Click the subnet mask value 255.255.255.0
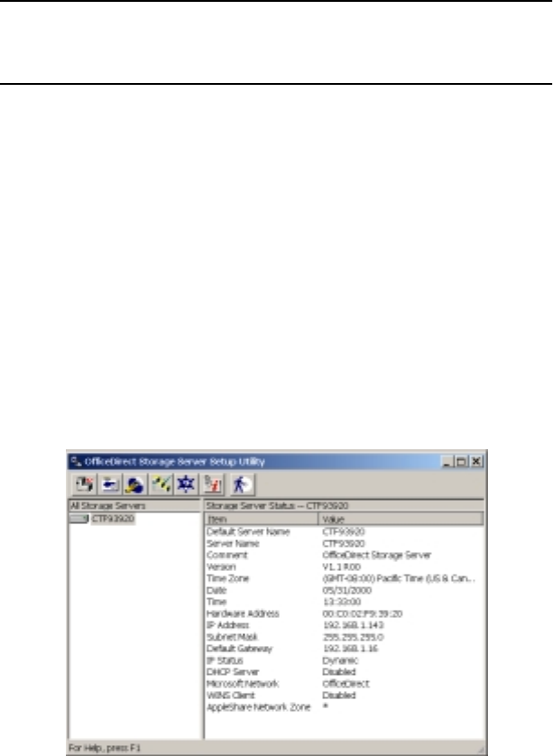 click(x=353, y=637)
